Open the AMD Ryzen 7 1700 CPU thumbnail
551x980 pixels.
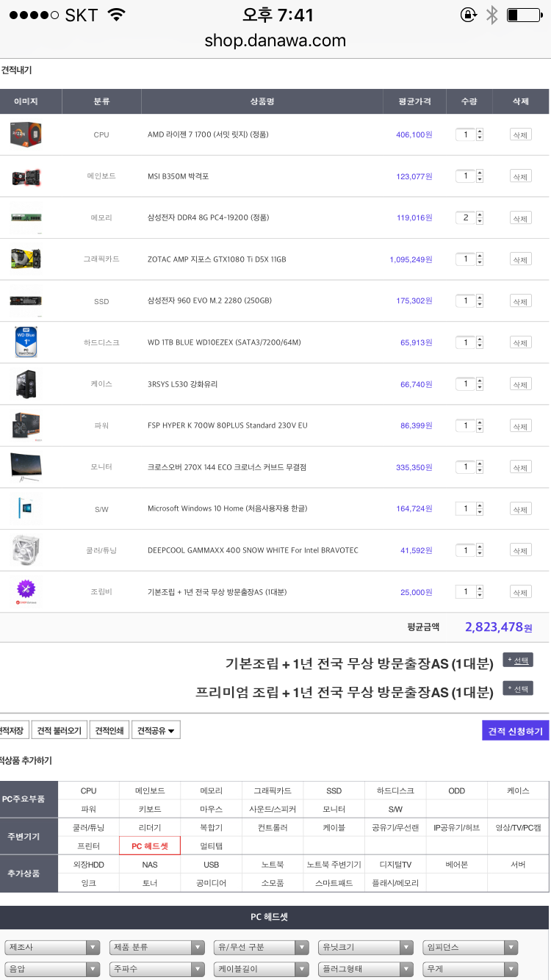(25, 134)
